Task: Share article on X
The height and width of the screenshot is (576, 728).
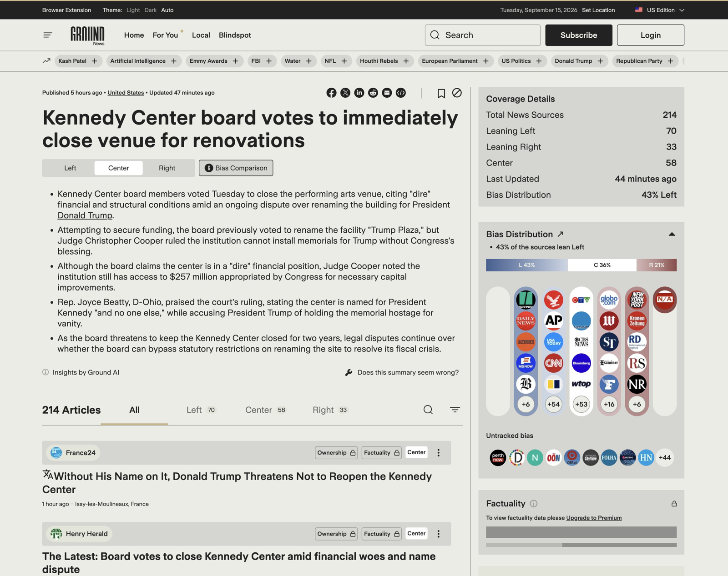Action: coord(345,93)
